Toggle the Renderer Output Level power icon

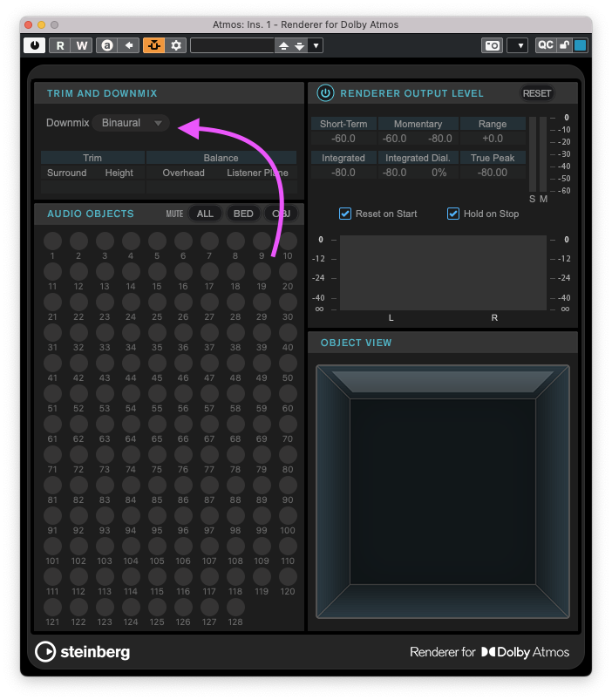click(325, 93)
